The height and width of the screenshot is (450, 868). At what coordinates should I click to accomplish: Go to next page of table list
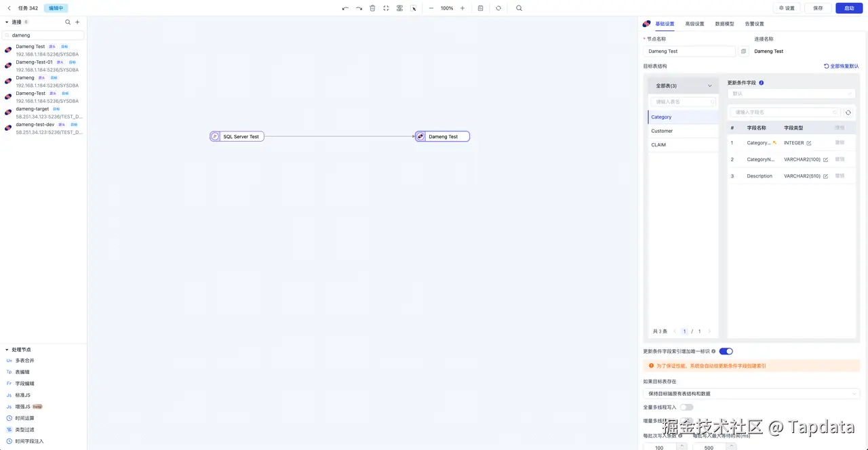coord(709,331)
